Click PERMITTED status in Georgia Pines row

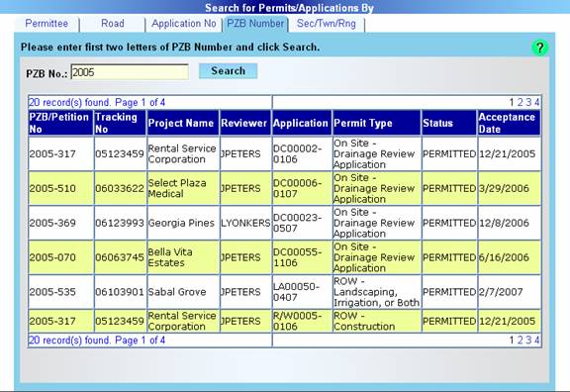[449, 223]
